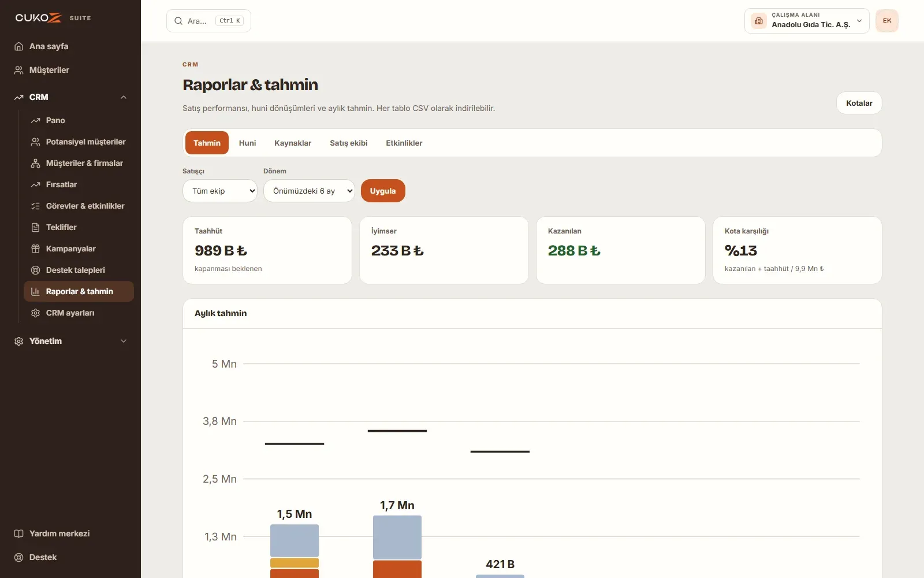Screen dimensions: 924x578
Task: Click the Destek lifebuoy icon at bottom
Action: click(x=18, y=557)
